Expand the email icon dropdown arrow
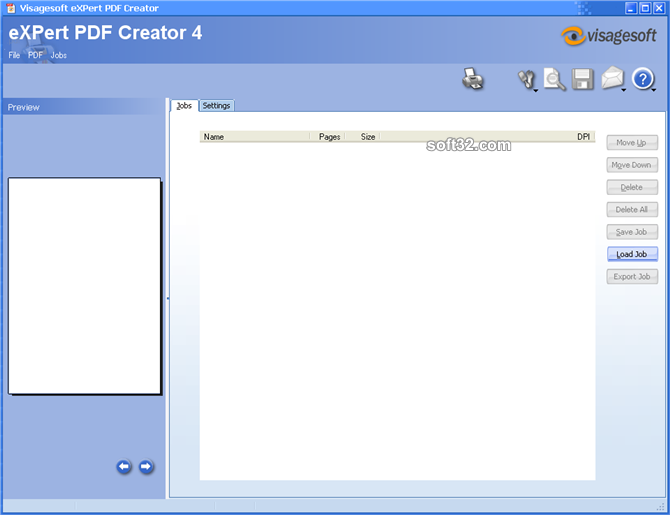The height and width of the screenshot is (515, 670). pyautogui.click(x=623, y=90)
